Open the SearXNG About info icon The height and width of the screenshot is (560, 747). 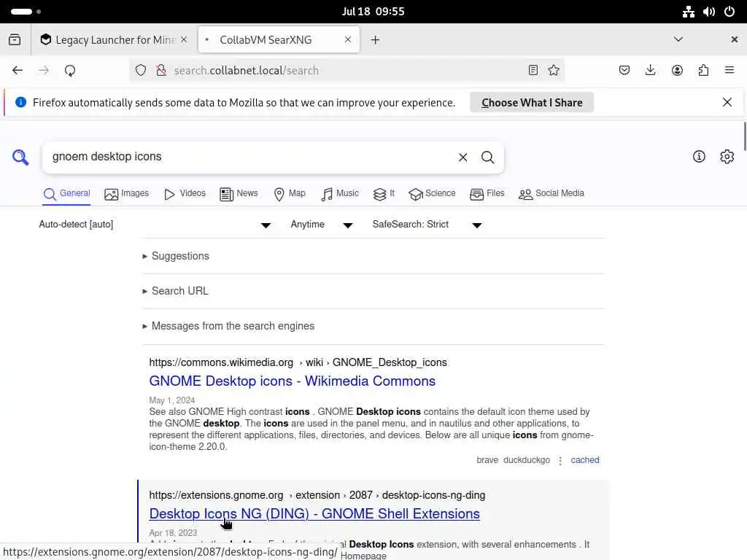(699, 157)
